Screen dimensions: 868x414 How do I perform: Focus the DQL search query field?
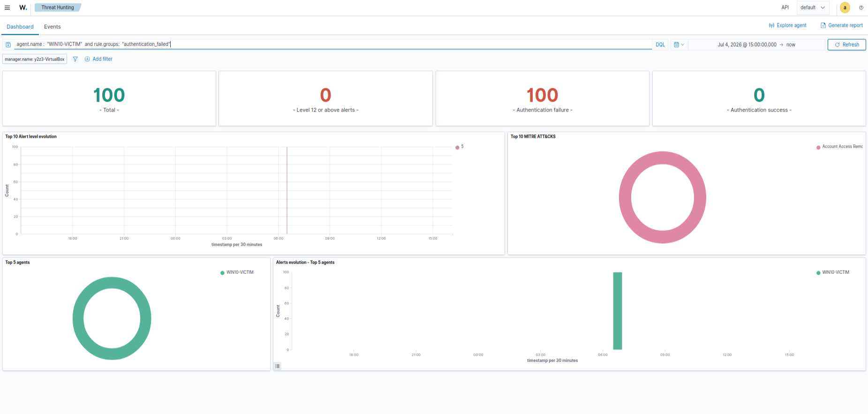point(333,44)
